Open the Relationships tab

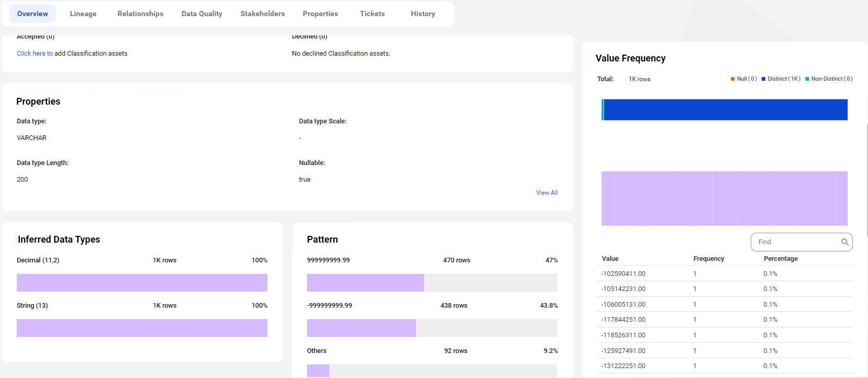point(140,14)
